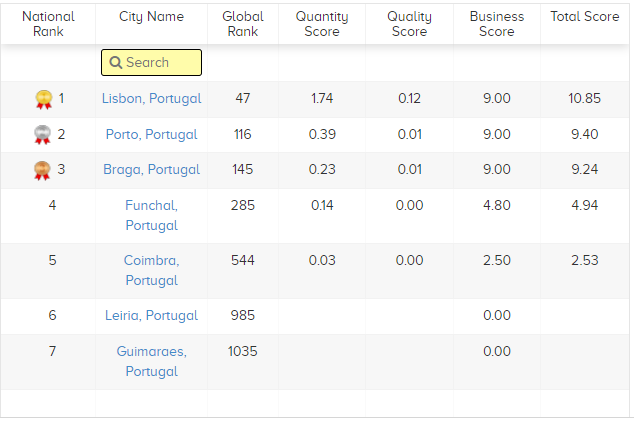Open the Lisbon, Portugal link

[151, 98]
